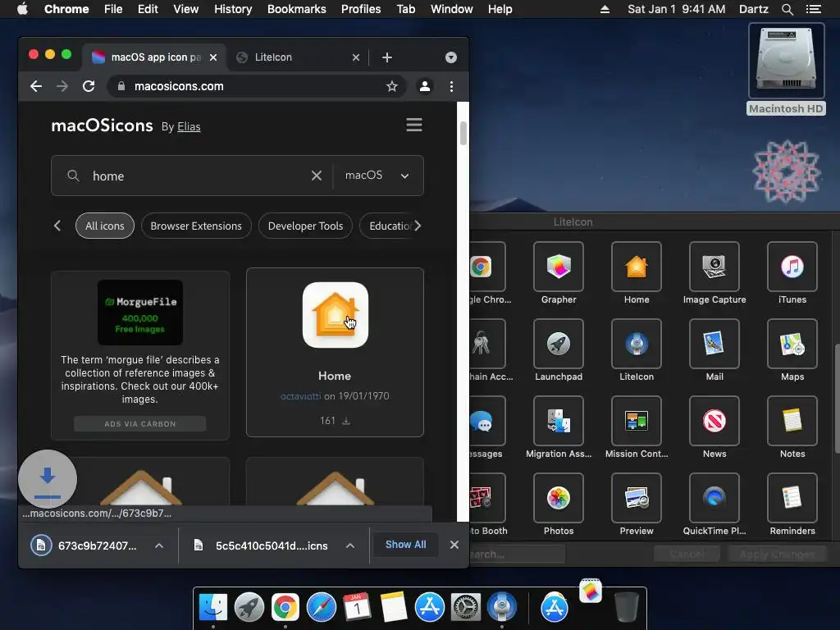Open Notification Center list in menu bar

[x=813, y=9]
